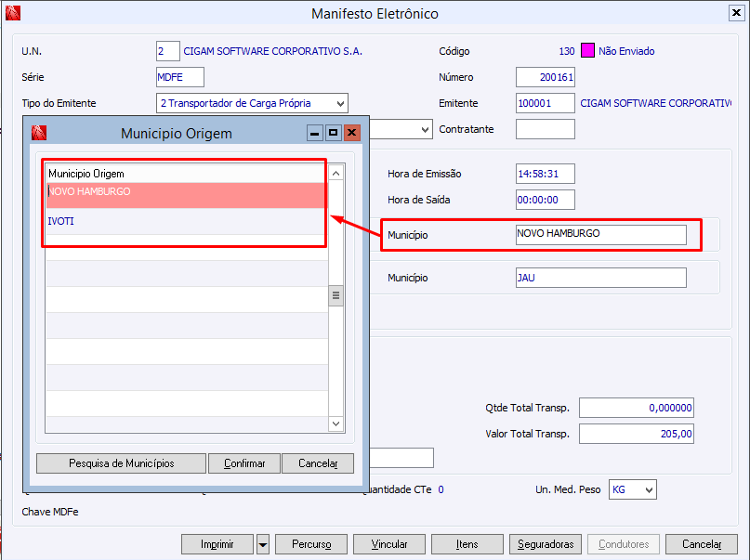Image resolution: width=750 pixels, height=560 pixels.
Task: Click the Quantidade CTe value 0
Action: [x=441, y=489]
